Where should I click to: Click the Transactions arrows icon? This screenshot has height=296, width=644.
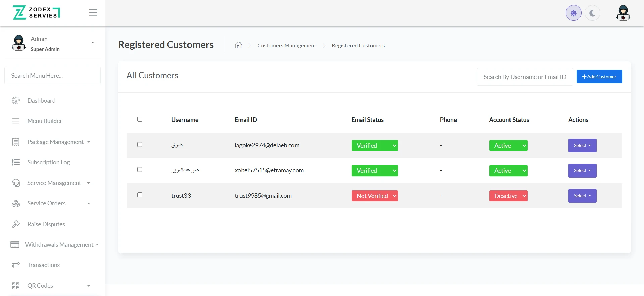click(x=16, y=265)
